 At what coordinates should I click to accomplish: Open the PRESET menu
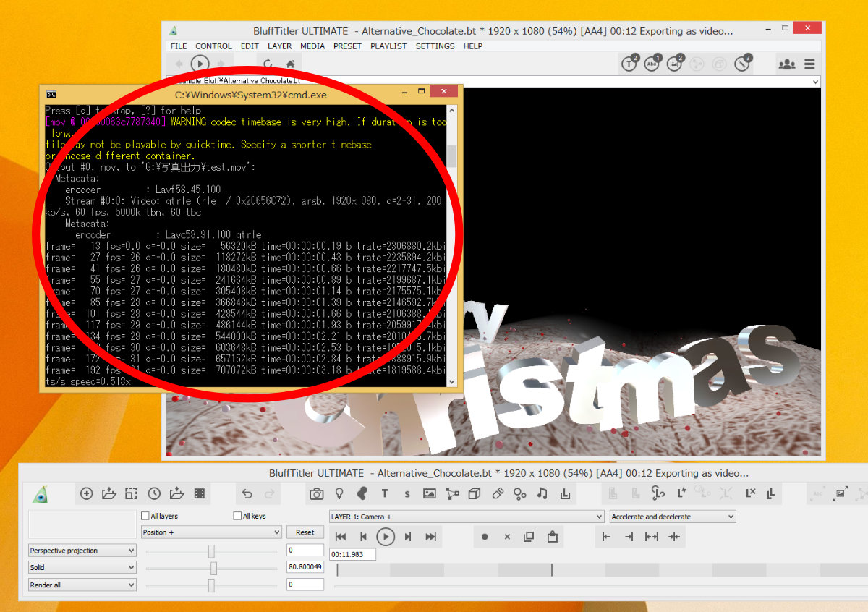click(348, 46)
